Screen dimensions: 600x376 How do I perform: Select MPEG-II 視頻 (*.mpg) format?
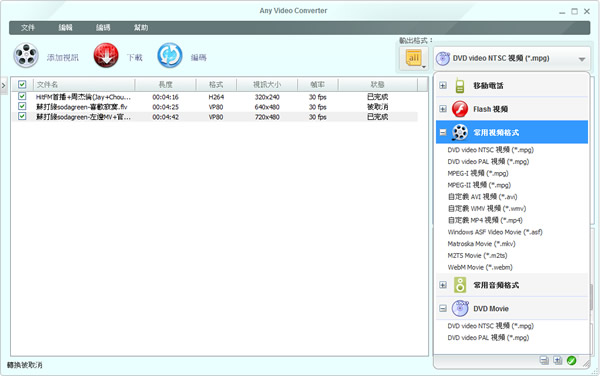479,185
